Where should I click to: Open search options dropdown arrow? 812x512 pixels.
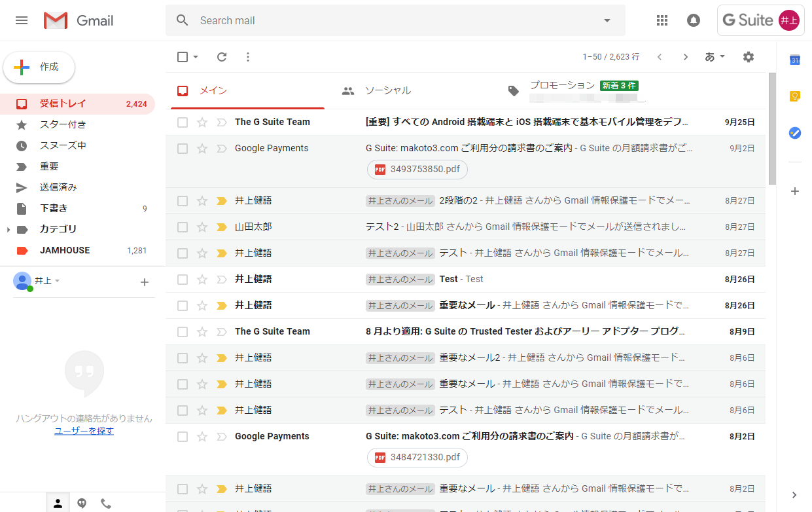tap(607, 20)
